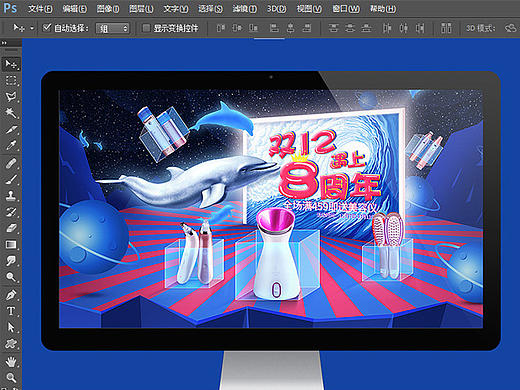
Task: Select the Path Selection arrow tool
Action: click(11, 327)
